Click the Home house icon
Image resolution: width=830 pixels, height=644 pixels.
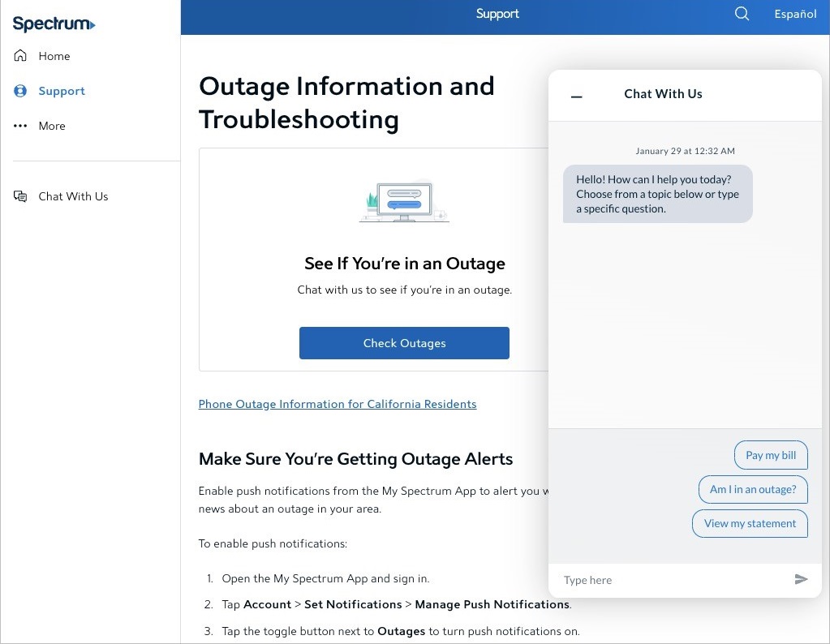click(x=20, y=56)
